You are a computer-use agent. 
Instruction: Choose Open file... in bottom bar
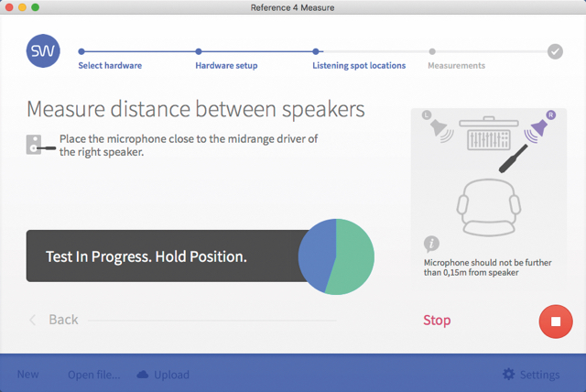tap(93, 375)
